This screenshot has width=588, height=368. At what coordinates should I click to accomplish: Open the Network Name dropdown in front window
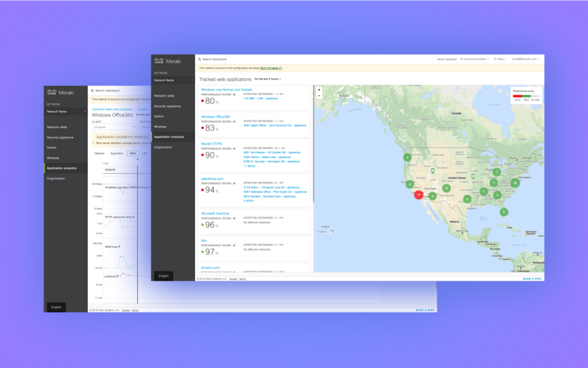click(x=173, y=80)
